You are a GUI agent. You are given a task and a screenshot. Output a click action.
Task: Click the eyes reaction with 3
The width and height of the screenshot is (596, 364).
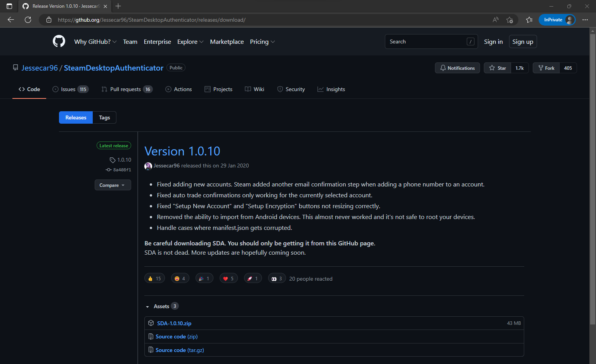277,278
